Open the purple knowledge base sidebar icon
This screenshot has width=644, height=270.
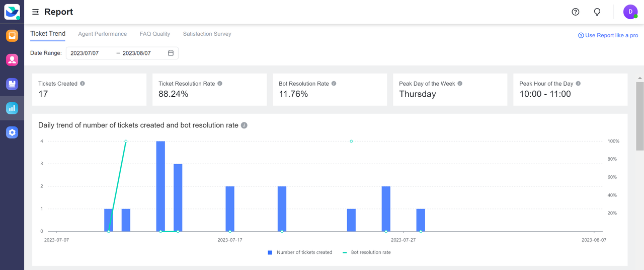tap(12, 84)
